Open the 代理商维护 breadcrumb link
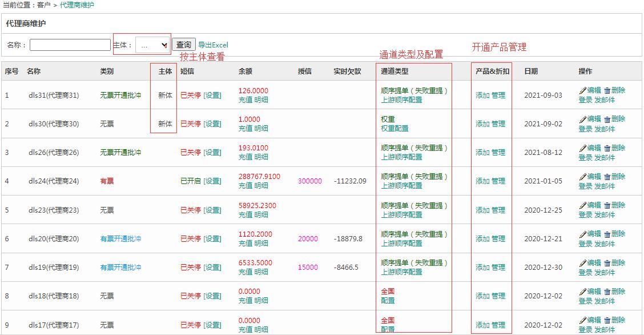The image size is (644, 335). [77, 5]
